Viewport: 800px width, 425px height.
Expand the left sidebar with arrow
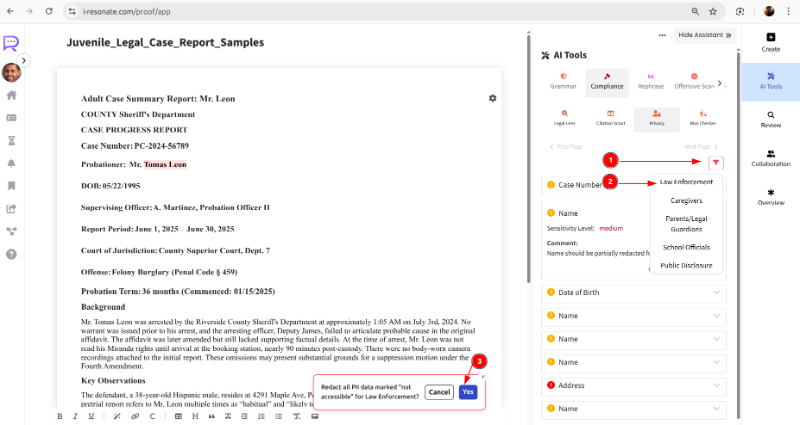[x=24, y=61]
